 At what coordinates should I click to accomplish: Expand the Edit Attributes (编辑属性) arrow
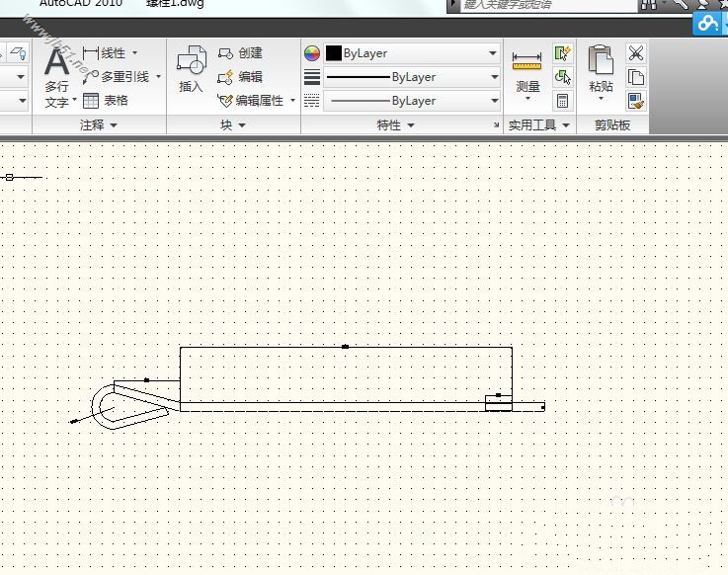pyautogui.click(x=292, y=101)
